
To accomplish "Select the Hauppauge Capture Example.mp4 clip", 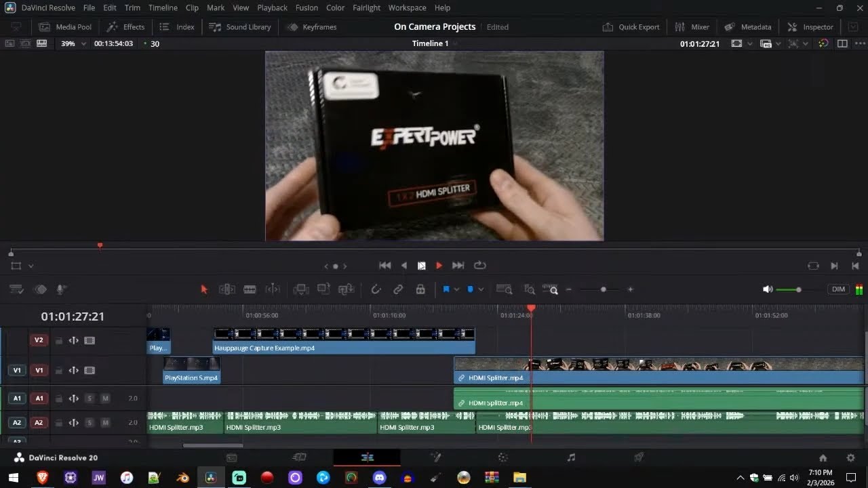I will [344, 341].
